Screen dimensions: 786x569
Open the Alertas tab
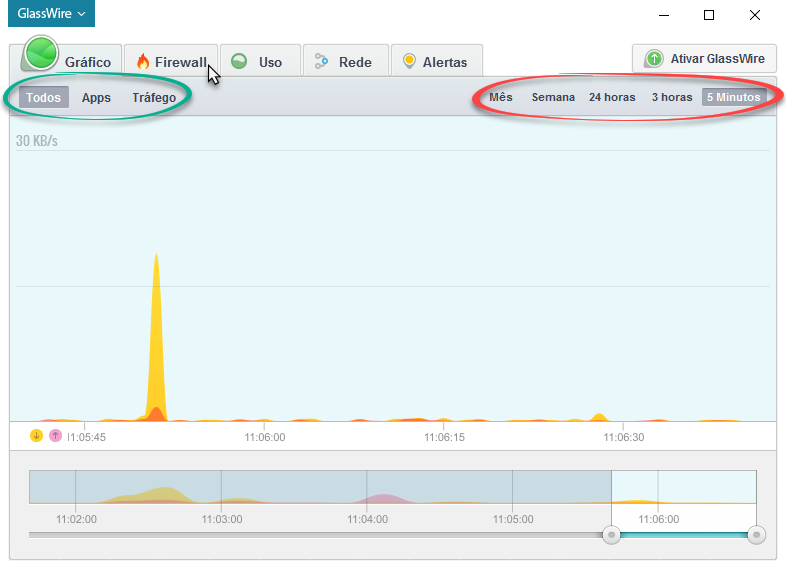point(437,61)
